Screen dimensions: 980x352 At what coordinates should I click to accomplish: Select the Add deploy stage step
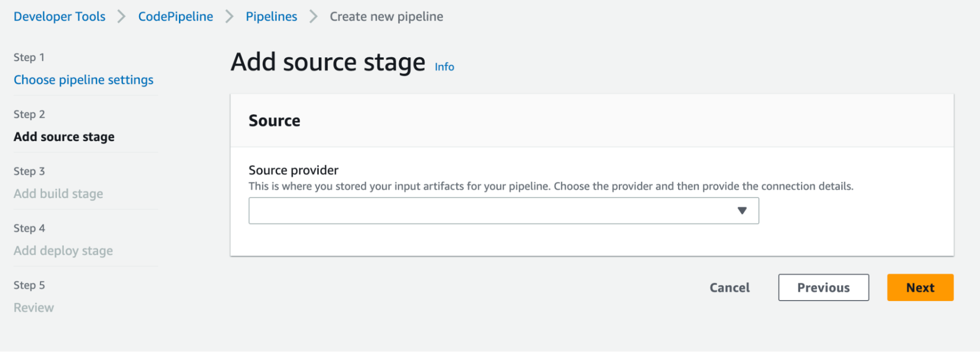(x=63, y=251)
